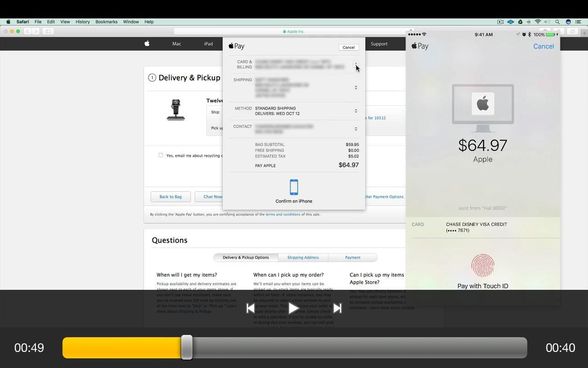Open a new Safari tab

(x=584, y=33)
